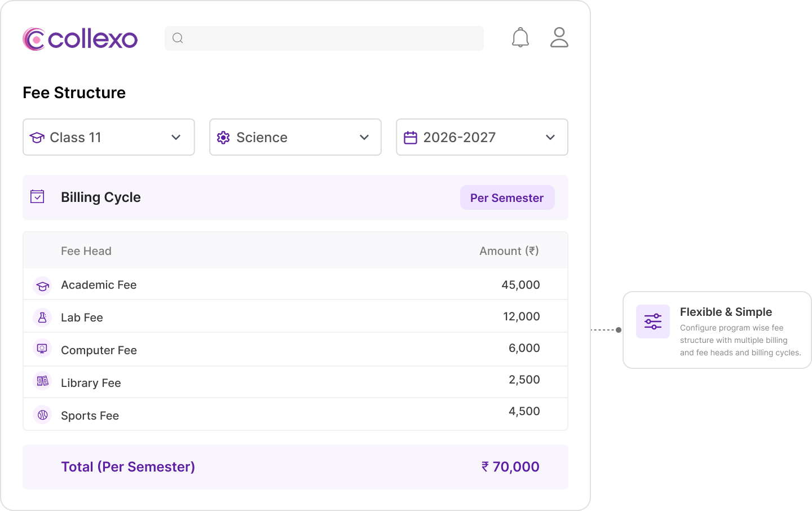
Task: Select the Total (Per Semester) row
Action: 295,467
